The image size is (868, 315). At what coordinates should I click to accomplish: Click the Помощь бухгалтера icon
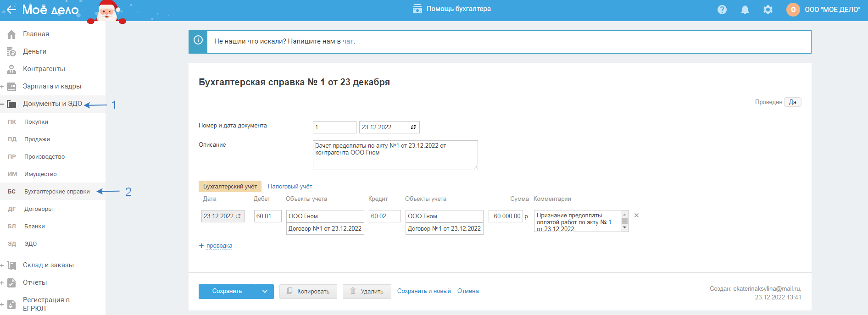[417, 9]
